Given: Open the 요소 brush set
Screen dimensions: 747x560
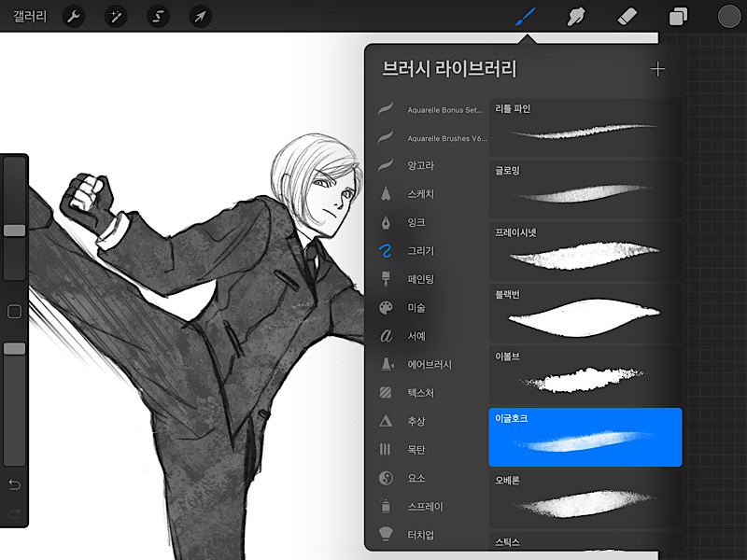Looking at the screenshot, I should 431,478.
